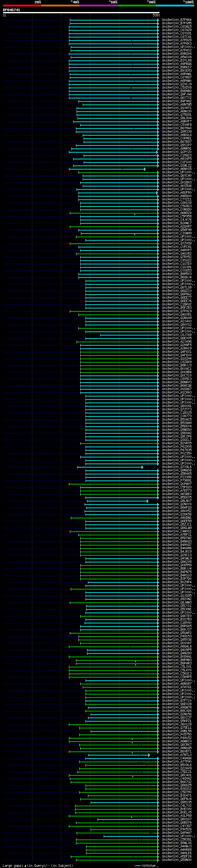
Task: Click the short alignment bar for UniRef100_A6N0S5
Action: coord(107,169)
